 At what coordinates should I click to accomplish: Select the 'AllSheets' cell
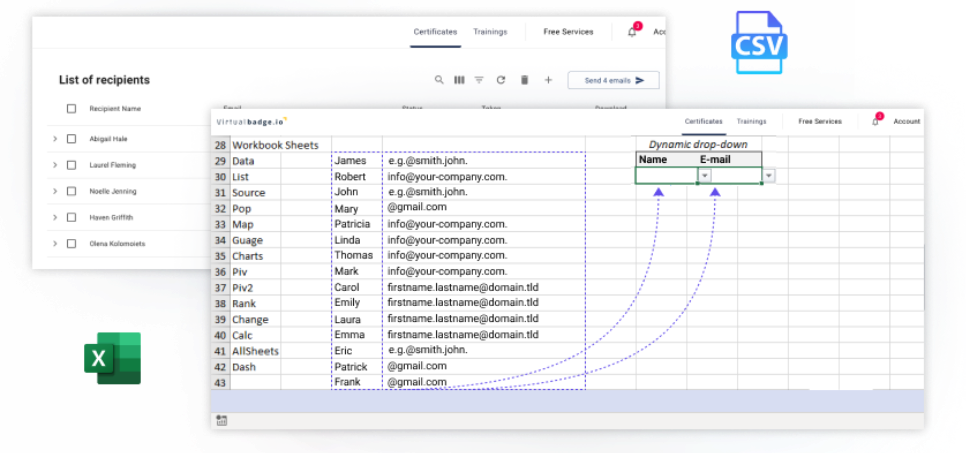(255, 351)
